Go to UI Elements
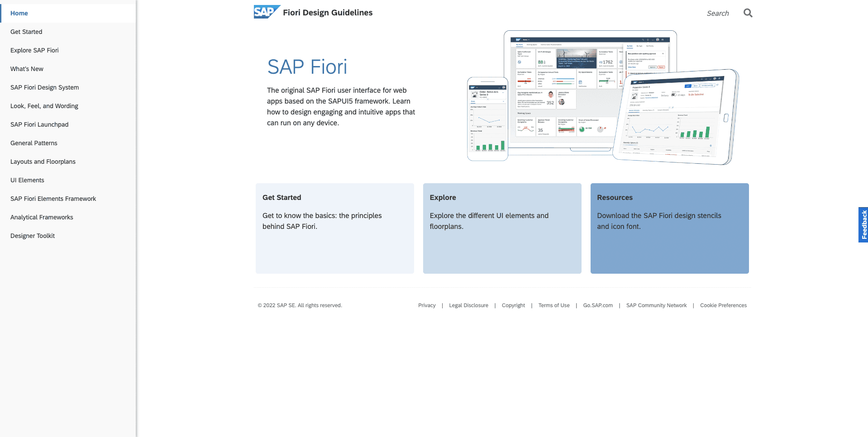The height and width of the screenshot is (437, 868). coord(68,180)
